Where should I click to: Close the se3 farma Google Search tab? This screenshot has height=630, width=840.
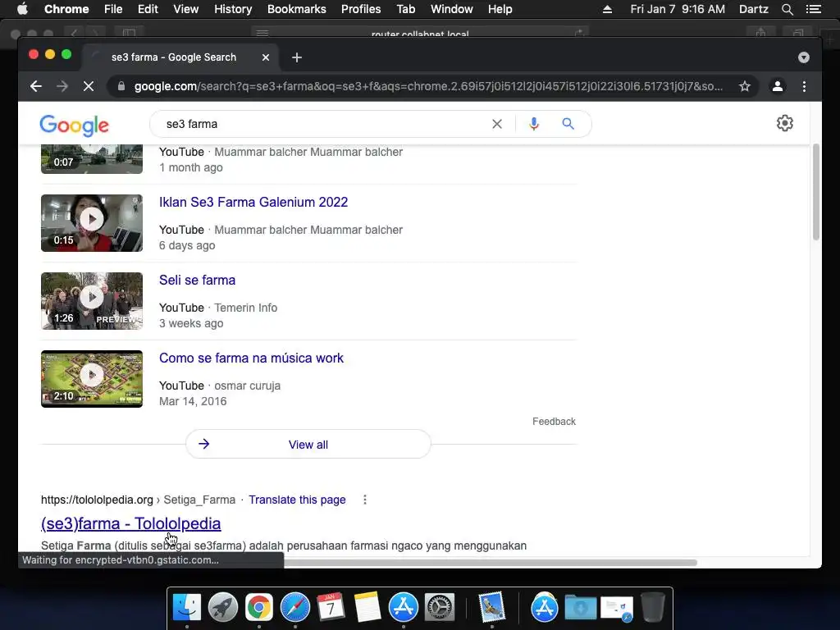(x=266, y=57)
